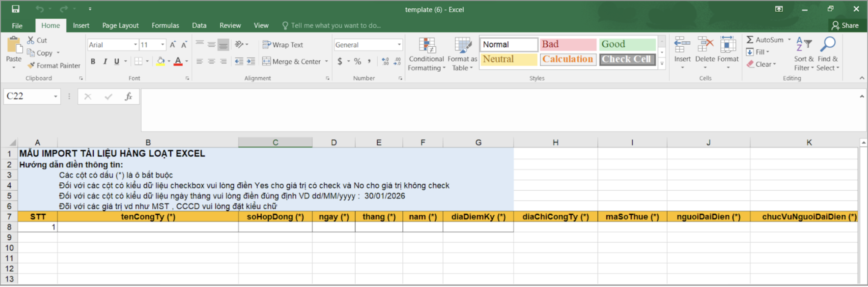Apply comma style number format
The height and width of the screenshot is (287, 868).
tap(369, 61)
